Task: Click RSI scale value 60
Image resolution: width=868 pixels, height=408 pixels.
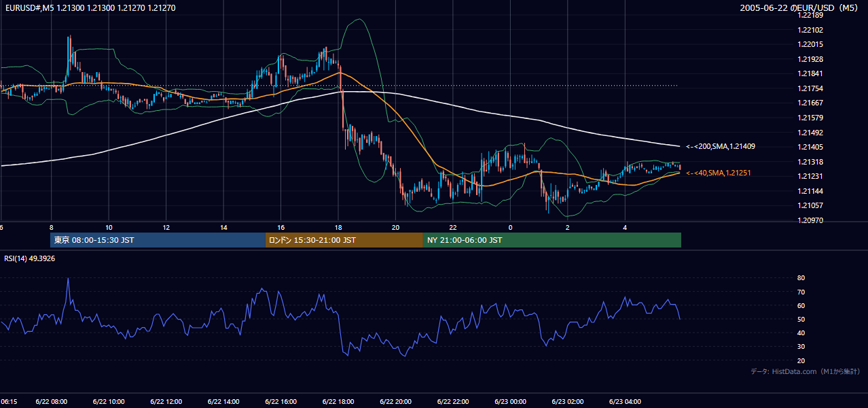Action: point(801,305)
